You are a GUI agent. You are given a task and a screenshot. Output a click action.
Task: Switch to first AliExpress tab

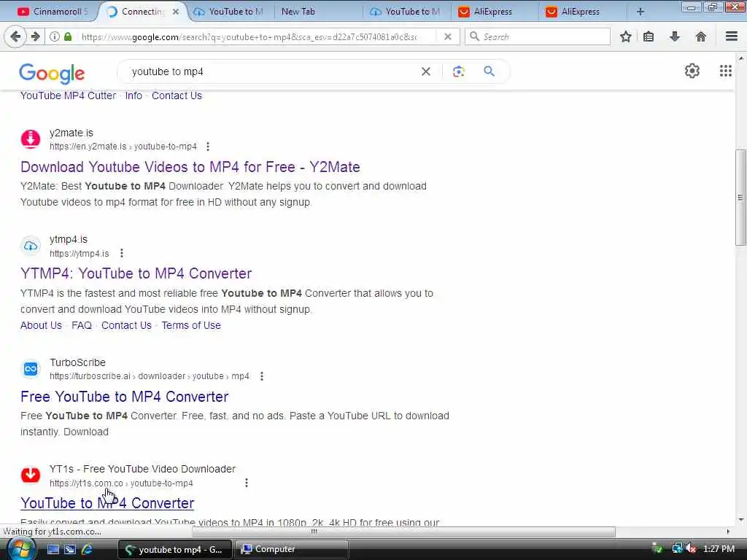pyautogui.click(x=494, y=12)
